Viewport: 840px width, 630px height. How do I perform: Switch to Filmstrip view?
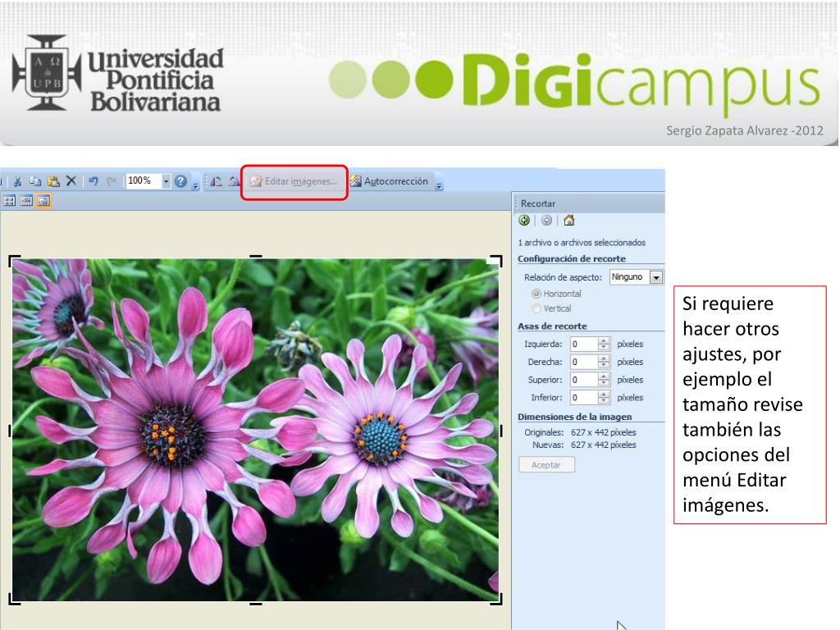tap(26, 201)
